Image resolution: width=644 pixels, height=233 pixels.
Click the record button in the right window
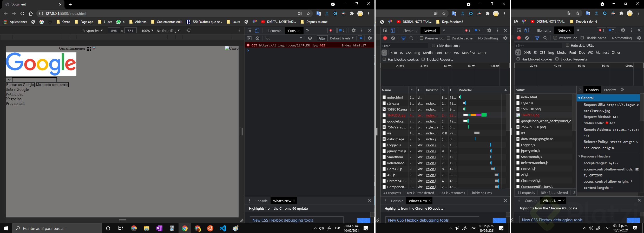coord(519,38)
